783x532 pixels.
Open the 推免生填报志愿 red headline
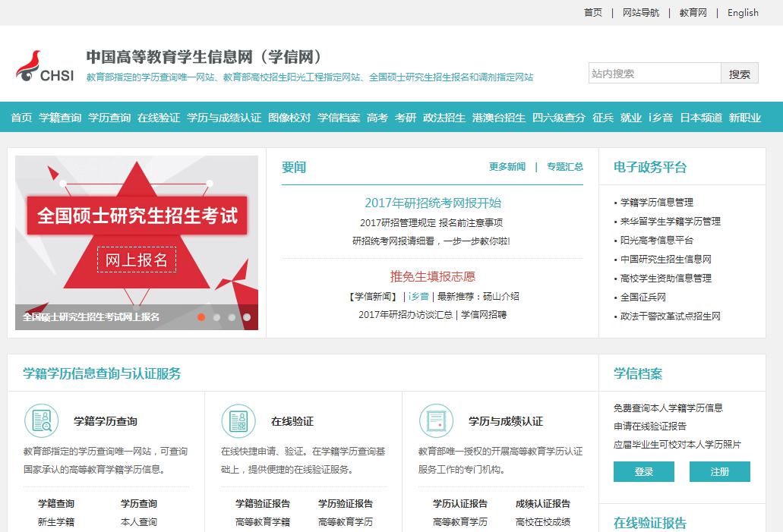coord(433,276)
